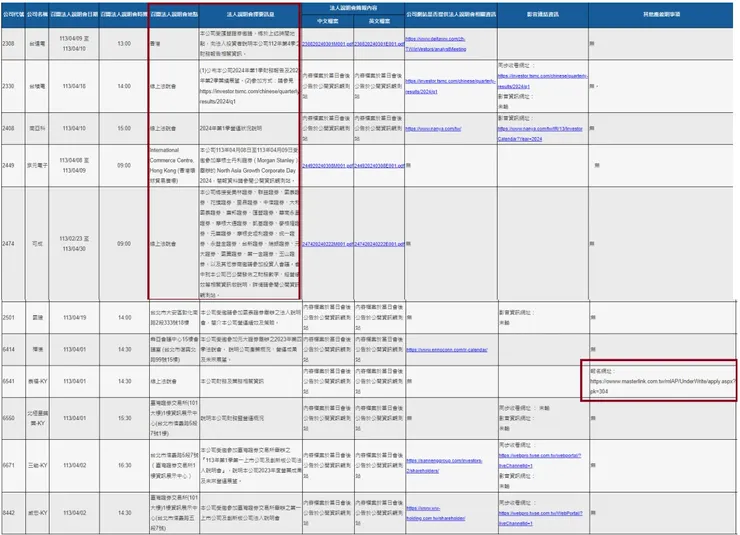Open ennoconn.com calendar link in row 6414
Image resolution: width=740 pixels, height=535 pixels.
coord(447,350)
